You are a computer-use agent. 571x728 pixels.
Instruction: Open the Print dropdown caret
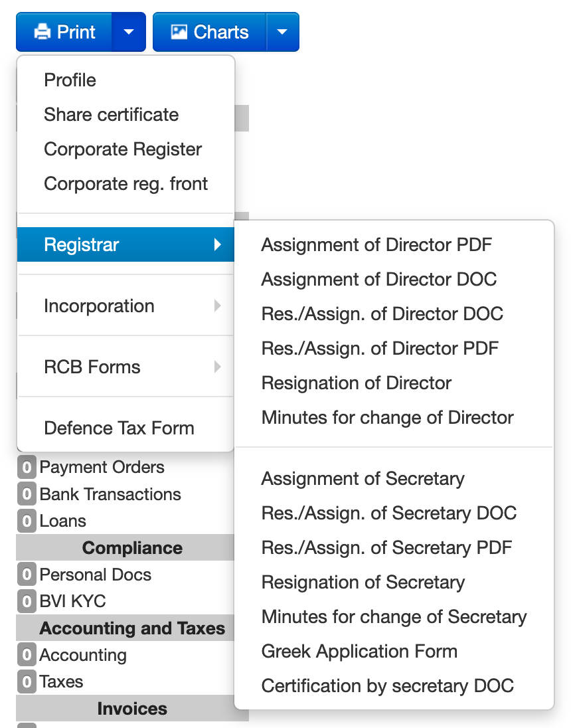tap(129, 32)
